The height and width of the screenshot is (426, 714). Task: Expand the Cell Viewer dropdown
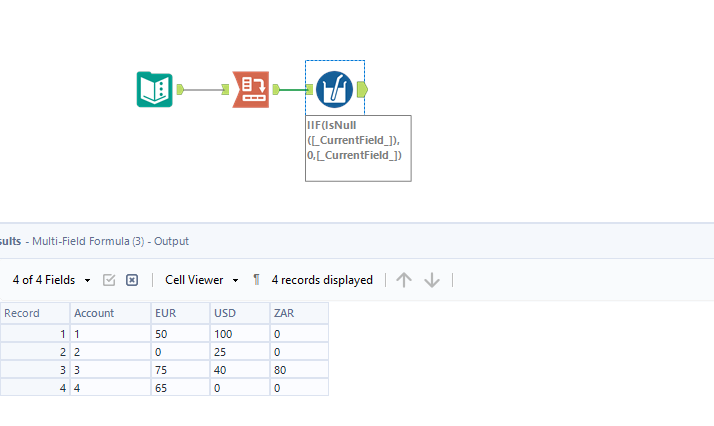(202, 280)
